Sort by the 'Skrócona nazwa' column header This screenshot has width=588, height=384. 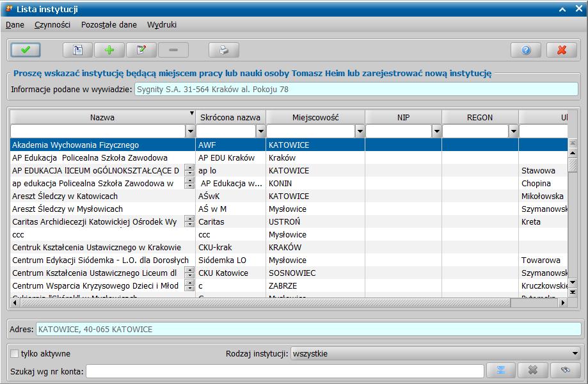click(x=230, y=117)
